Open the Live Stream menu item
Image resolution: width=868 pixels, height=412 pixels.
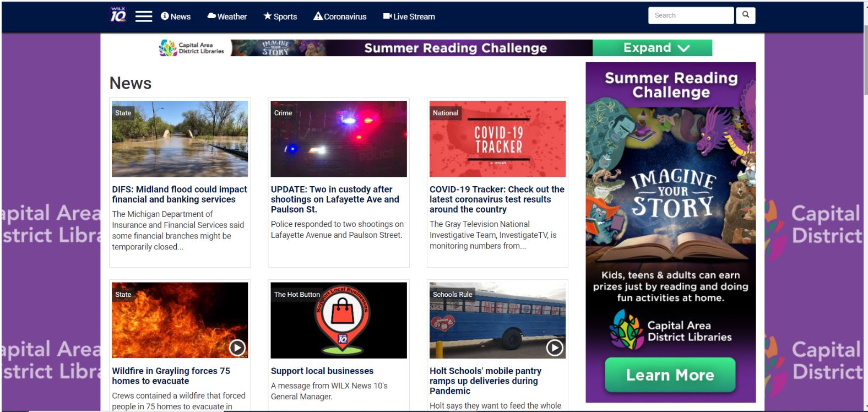[409, 17]
